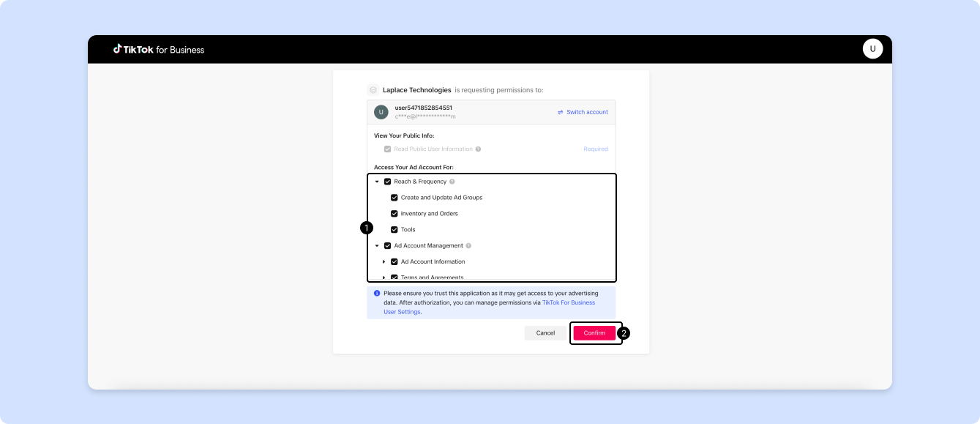Collapse the Ad Account Management section

click(x=377, y=246)
